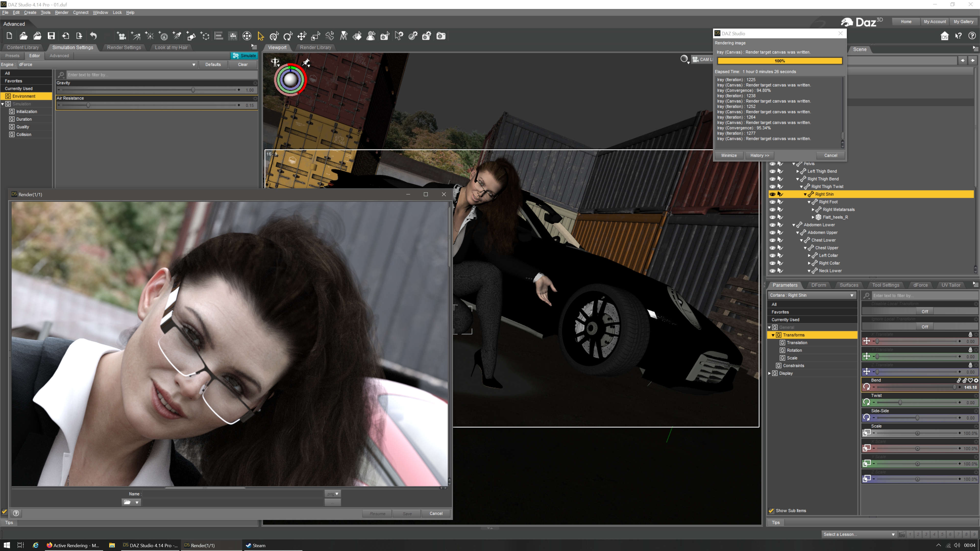Click the Simulate button

point(244,56)
